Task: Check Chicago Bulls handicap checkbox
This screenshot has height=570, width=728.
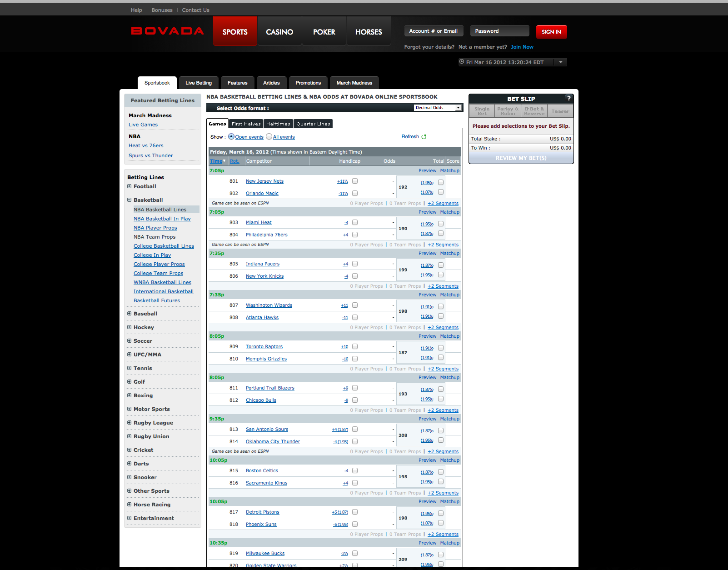Action: pos(355,400)
